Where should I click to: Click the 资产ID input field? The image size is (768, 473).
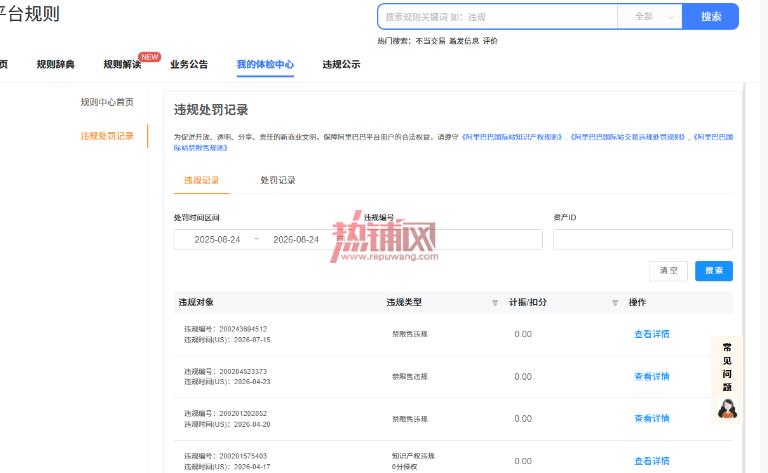coord(643,239)
